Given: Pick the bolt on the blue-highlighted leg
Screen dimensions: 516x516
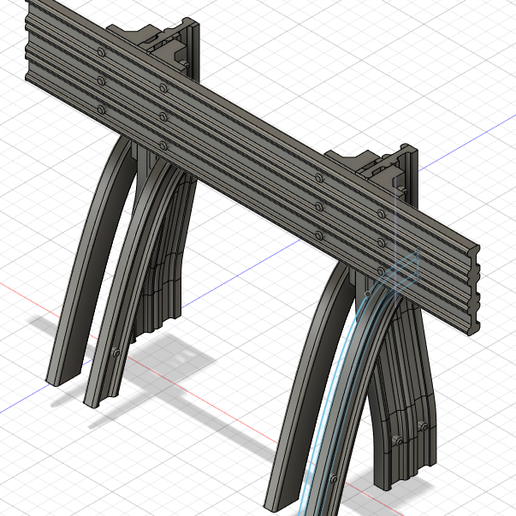Looking at the screenshot, I should [x=334, y=479].
